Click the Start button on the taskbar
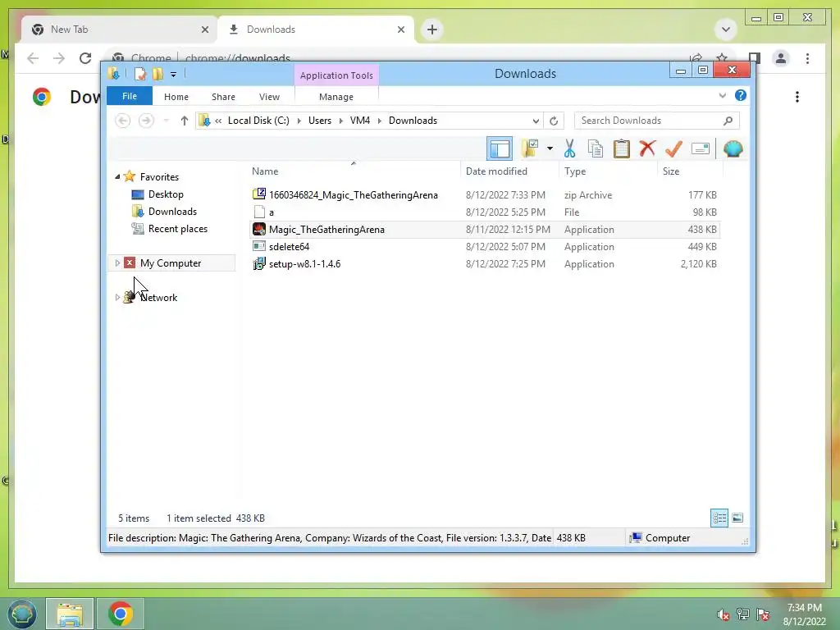Screen dimensions: 840x630 point(21,614)
